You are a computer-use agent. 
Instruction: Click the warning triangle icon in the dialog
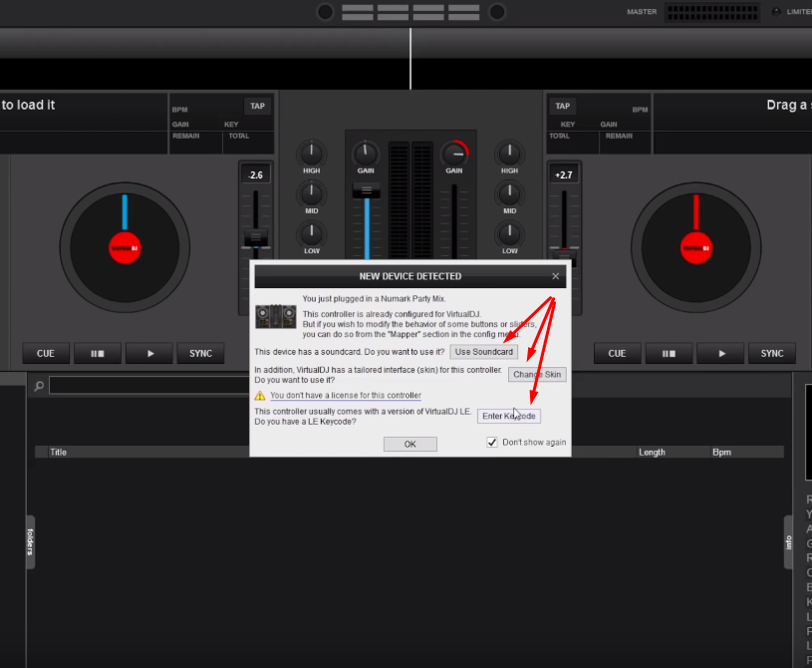[260, 396]
